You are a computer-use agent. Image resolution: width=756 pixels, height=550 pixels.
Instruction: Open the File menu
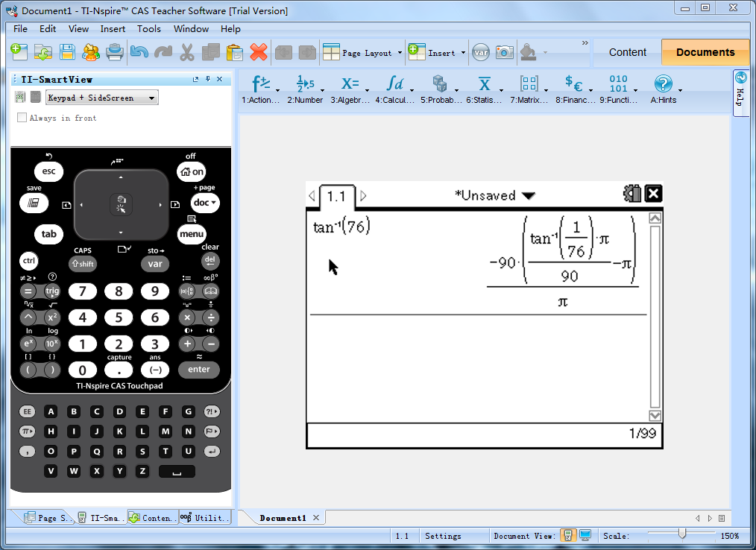[x=20, y=28]
